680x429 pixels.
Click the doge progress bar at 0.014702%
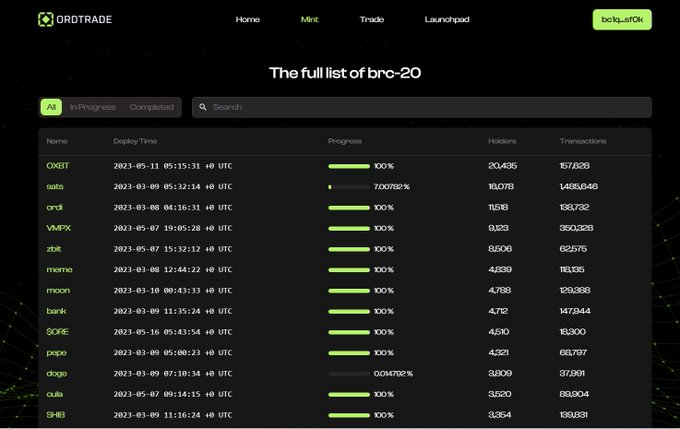pyautogui.click(x=349, y=374)
